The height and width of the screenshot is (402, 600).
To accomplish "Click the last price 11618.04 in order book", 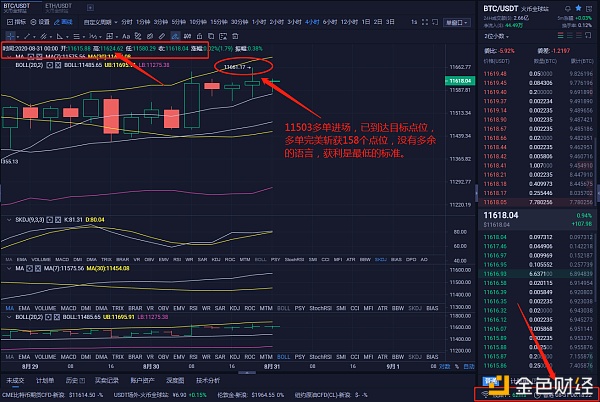I will pyautogui.click(x=501, y=215).
